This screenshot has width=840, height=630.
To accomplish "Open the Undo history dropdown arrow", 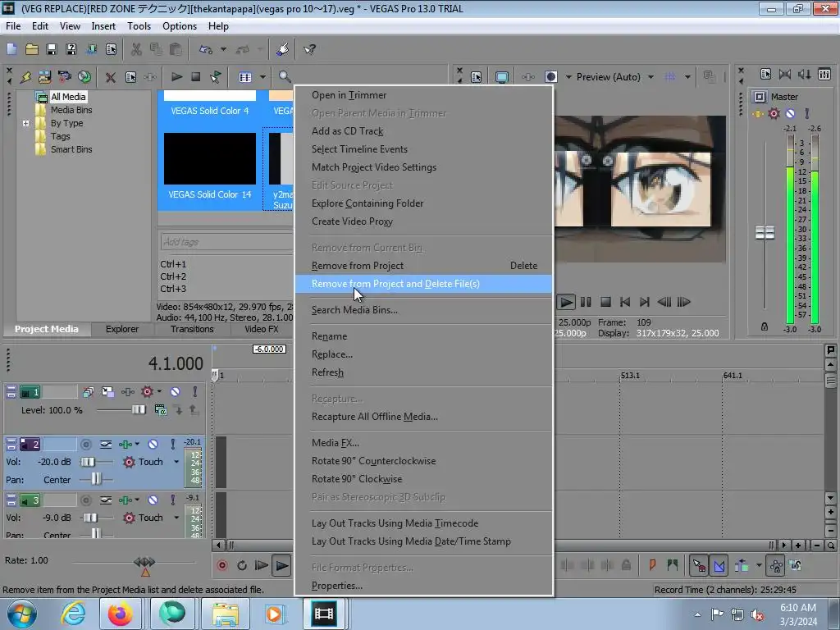I will [223, 49].
